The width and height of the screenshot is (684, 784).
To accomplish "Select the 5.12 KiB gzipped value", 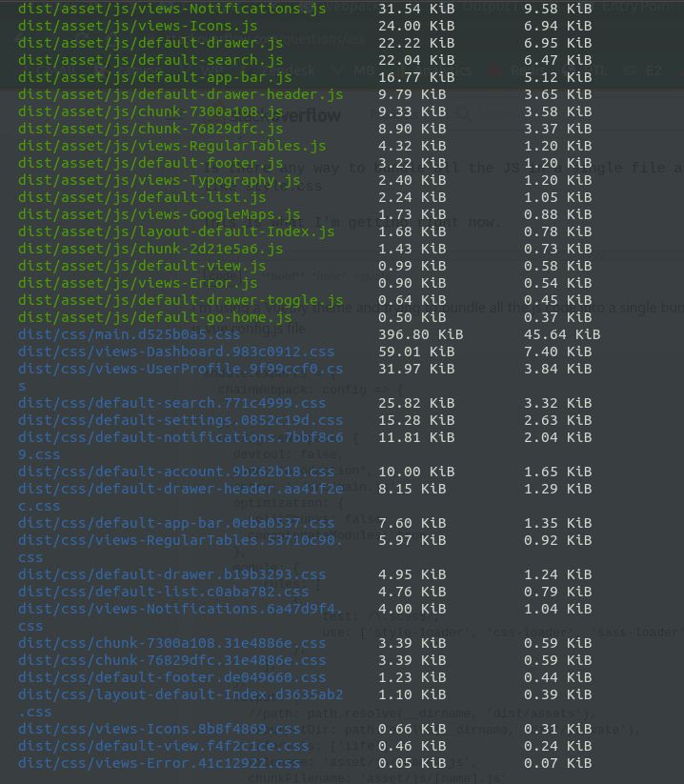I will (558, 77).
